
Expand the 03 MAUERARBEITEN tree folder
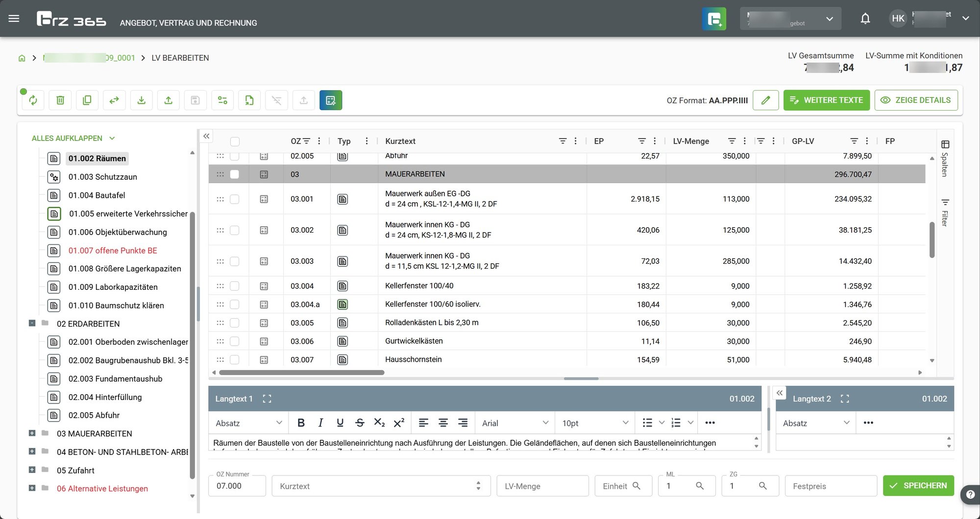(x=32, y=433)
